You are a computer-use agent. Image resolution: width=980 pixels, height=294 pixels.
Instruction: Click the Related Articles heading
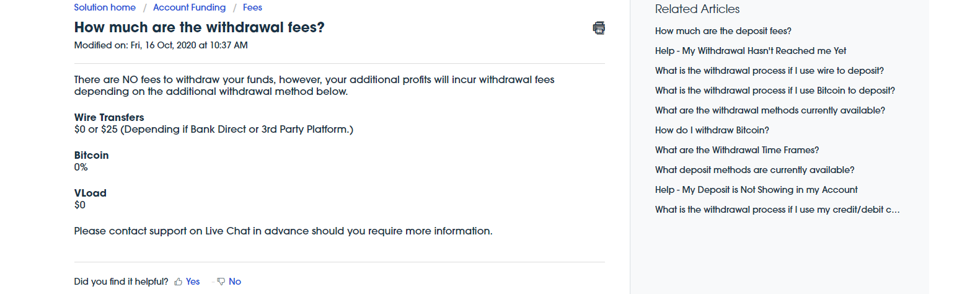[x=697, y=9]
